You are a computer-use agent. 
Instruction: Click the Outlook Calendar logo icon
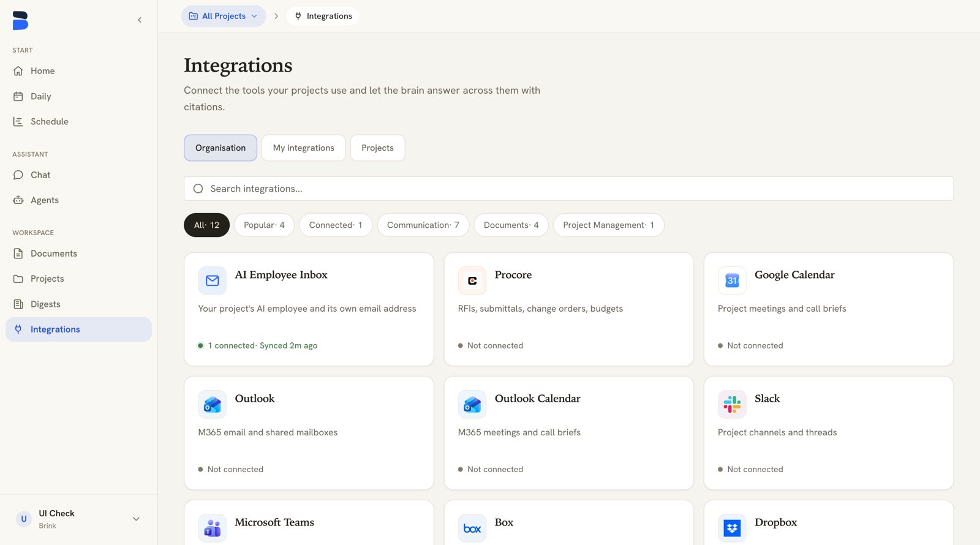472,404
